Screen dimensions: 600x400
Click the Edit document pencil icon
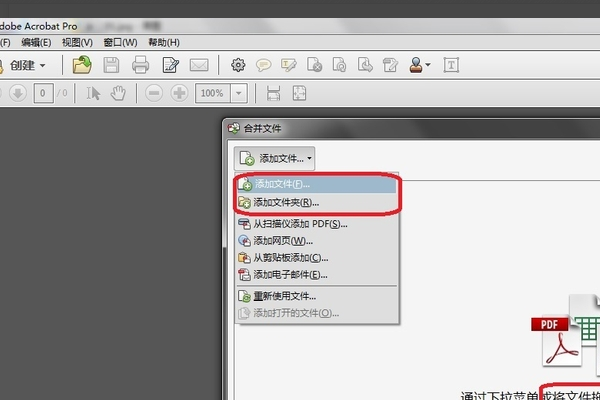(x=170, y=65)
